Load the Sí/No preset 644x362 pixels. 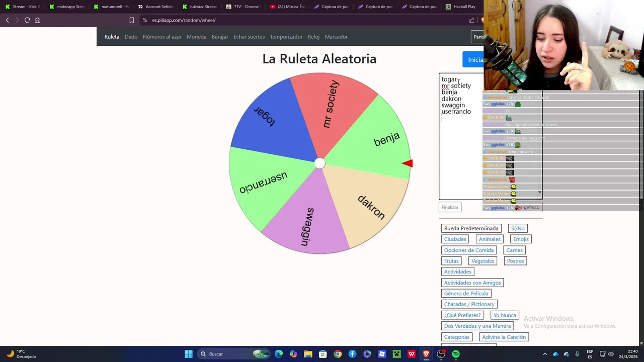pyautogui.click(x=518, y=228)
